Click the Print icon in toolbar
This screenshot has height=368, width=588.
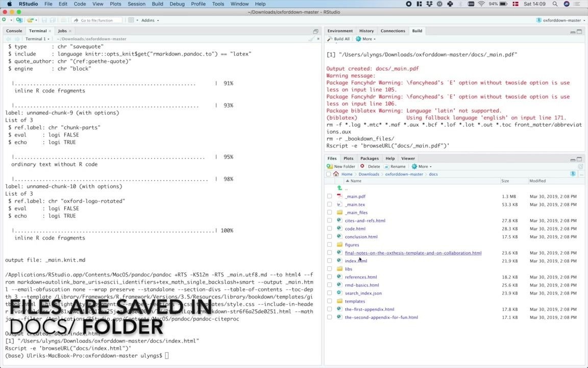click(x=64, y=20)
